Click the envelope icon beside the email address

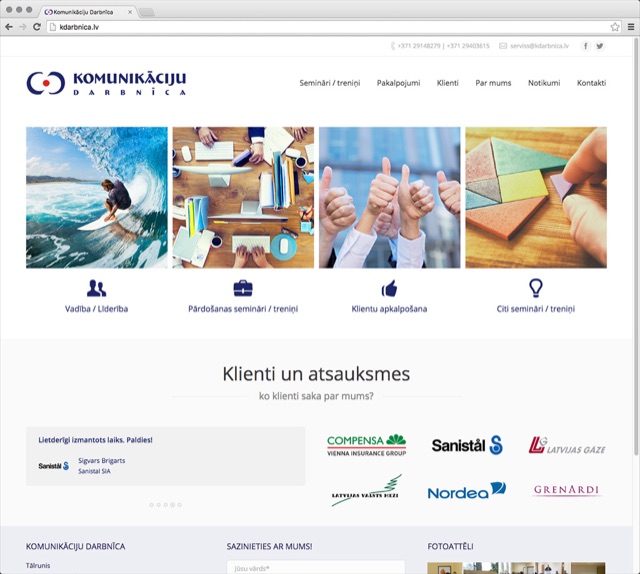[x=503, y=46]
